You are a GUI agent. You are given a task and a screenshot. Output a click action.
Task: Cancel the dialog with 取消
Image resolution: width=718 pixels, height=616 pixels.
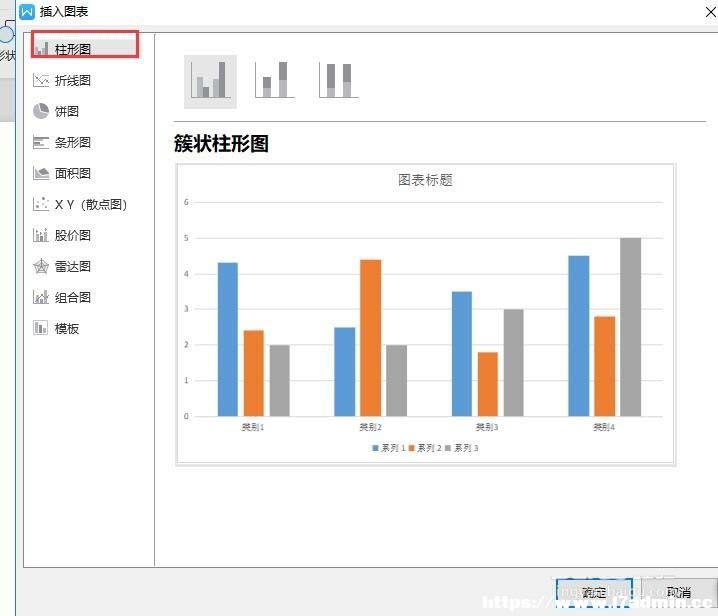click(x=678, y=592)
